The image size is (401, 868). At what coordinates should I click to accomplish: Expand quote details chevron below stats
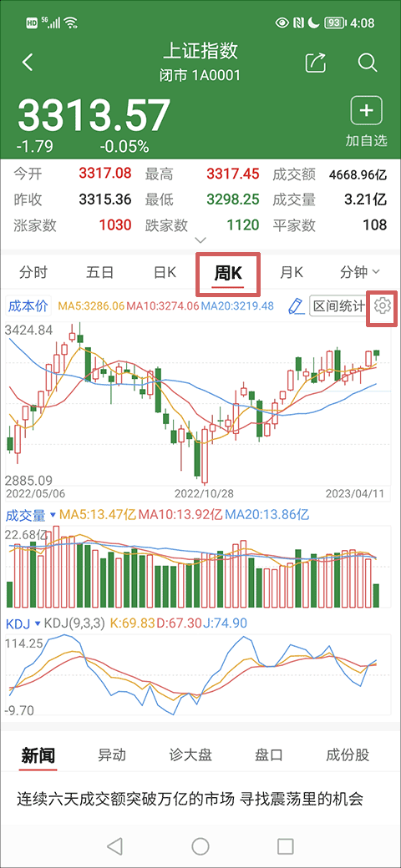[201, 240]
